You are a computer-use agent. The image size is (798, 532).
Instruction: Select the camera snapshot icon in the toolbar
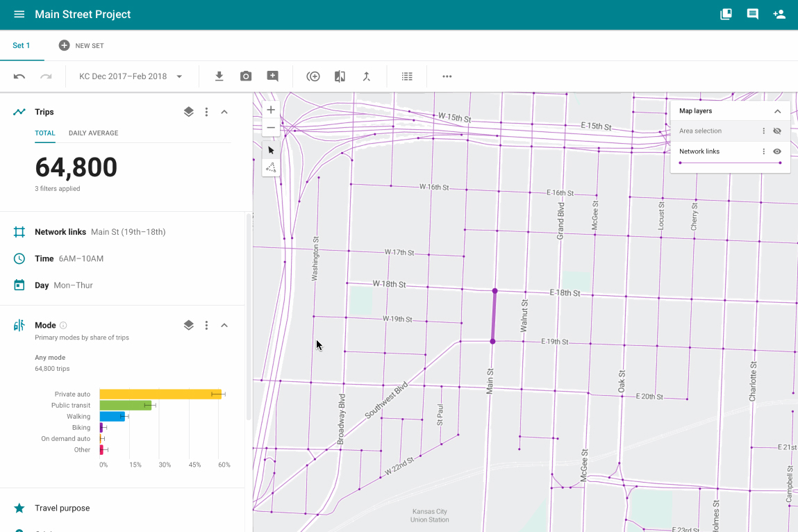pyautogui.click(x=245, y=76)
